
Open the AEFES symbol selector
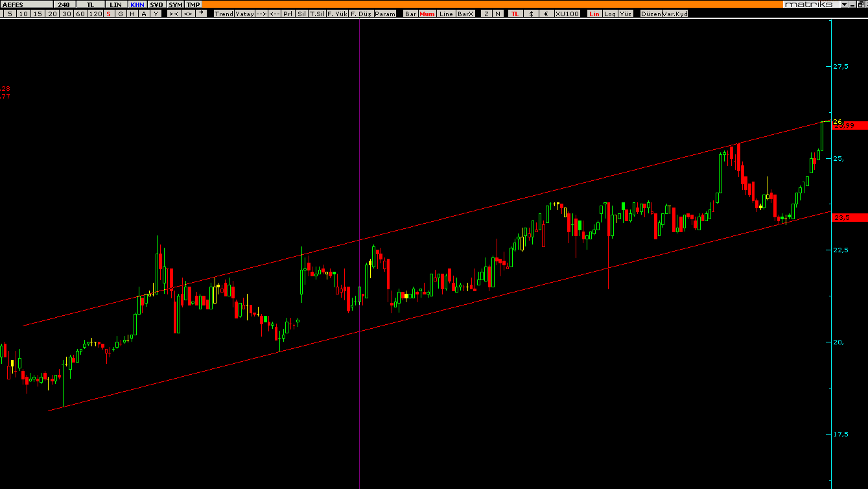[26, 5]
